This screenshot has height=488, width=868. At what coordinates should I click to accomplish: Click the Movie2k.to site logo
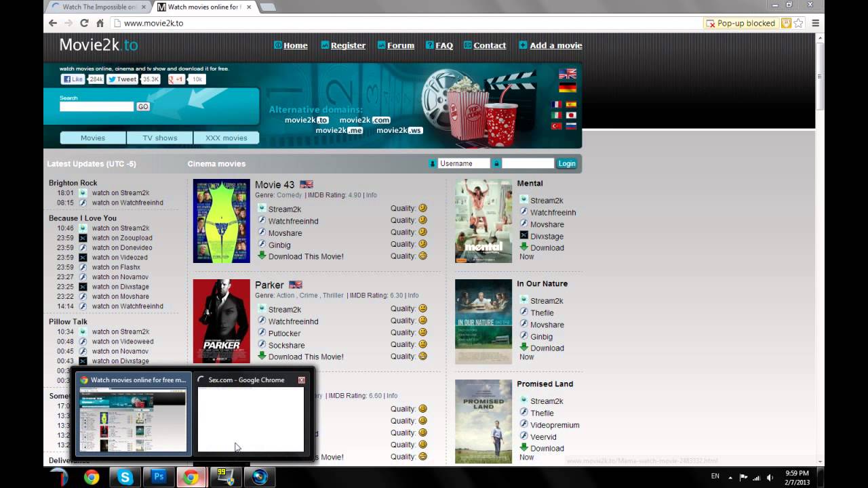(98, 45)
